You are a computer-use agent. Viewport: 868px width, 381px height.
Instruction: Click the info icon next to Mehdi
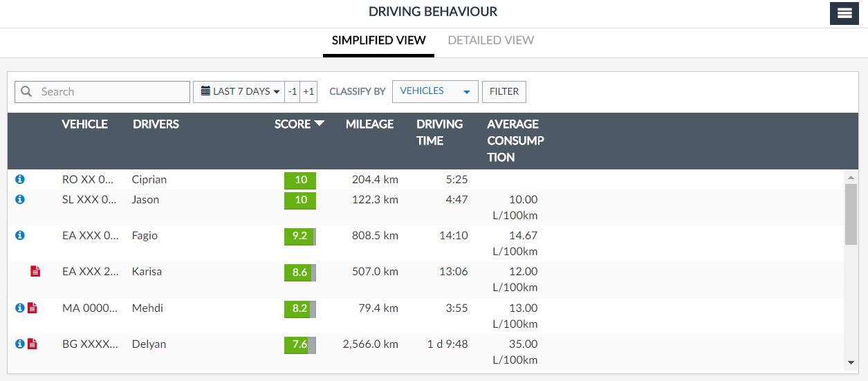click(x=20, y=308)
